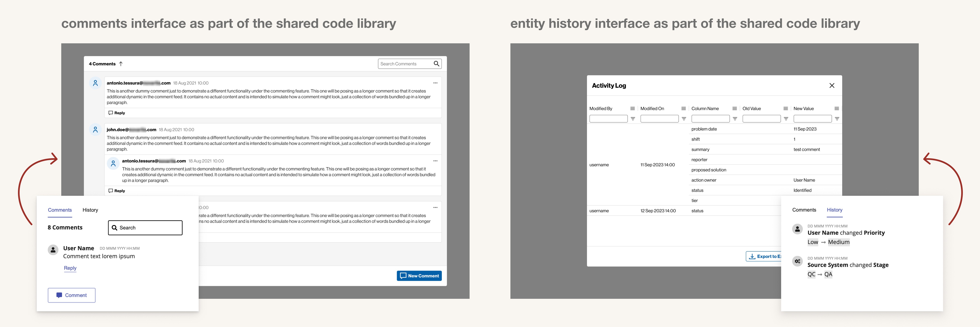Open the Column Name column menu icon
980x327 pixels.
[734, 109]
